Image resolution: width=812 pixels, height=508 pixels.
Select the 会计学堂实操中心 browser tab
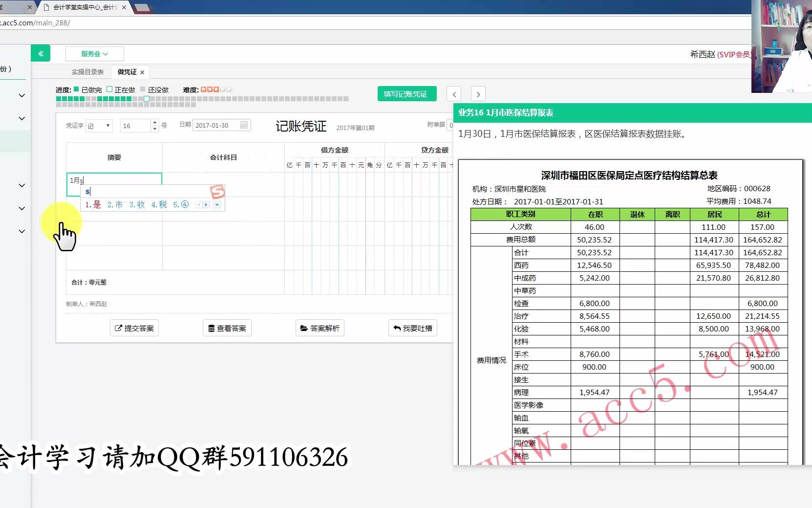pos(83,7)
